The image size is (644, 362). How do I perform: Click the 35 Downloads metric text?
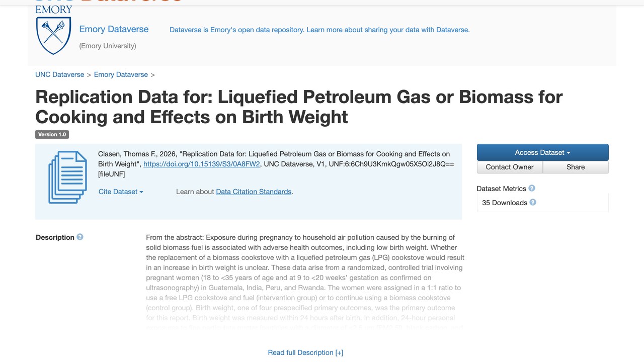[x=505, y=203]
